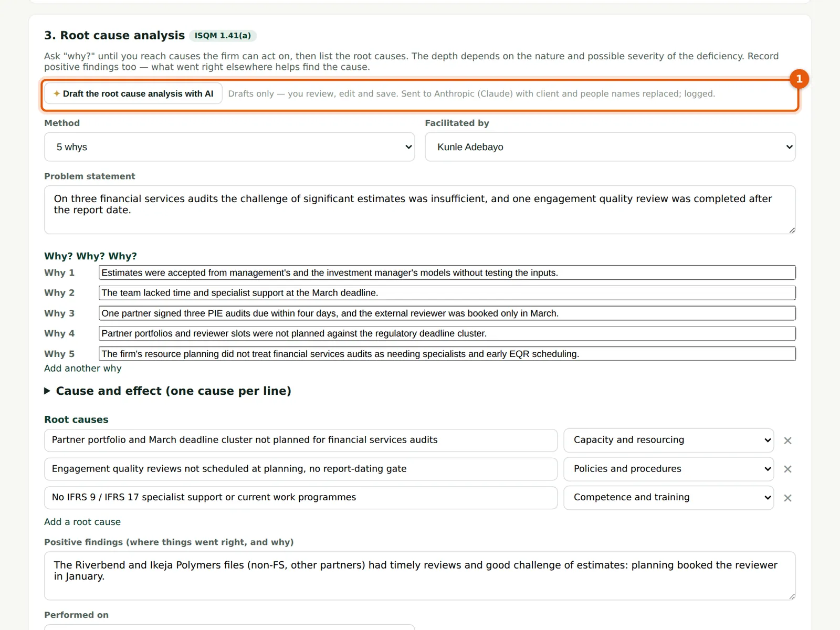Viewport: 840px width, 630px height.
Task: Click the Positive findings text area
Action: point(420,576)
